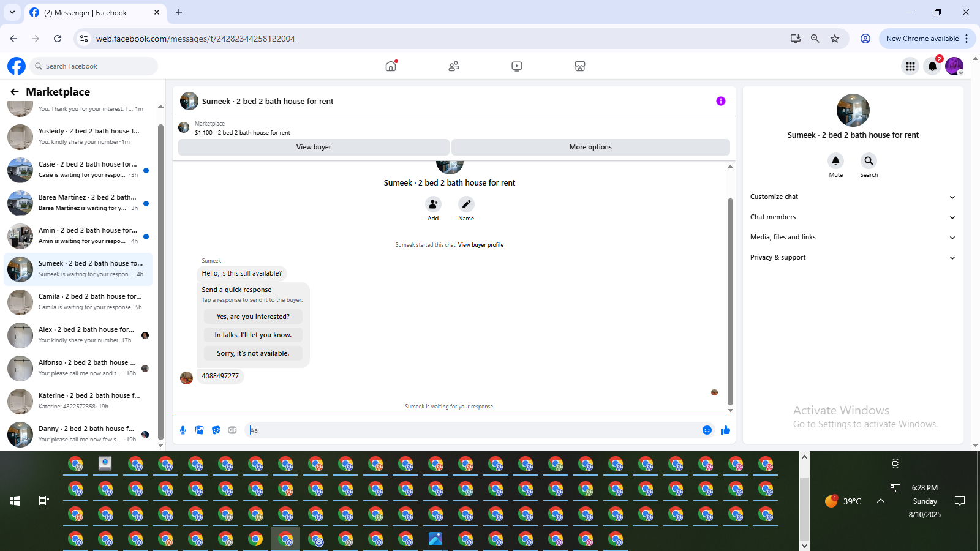Image resolution: width=980 pixels, height=551 pixels.
Task: Click the conversation list scrollbar
Action: coord(160,282)
